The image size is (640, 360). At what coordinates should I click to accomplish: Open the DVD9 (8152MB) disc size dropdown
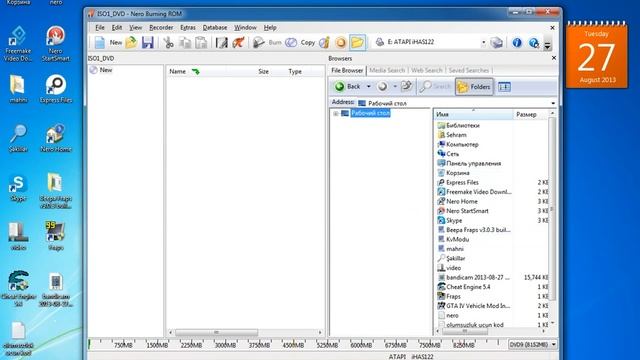533,344
